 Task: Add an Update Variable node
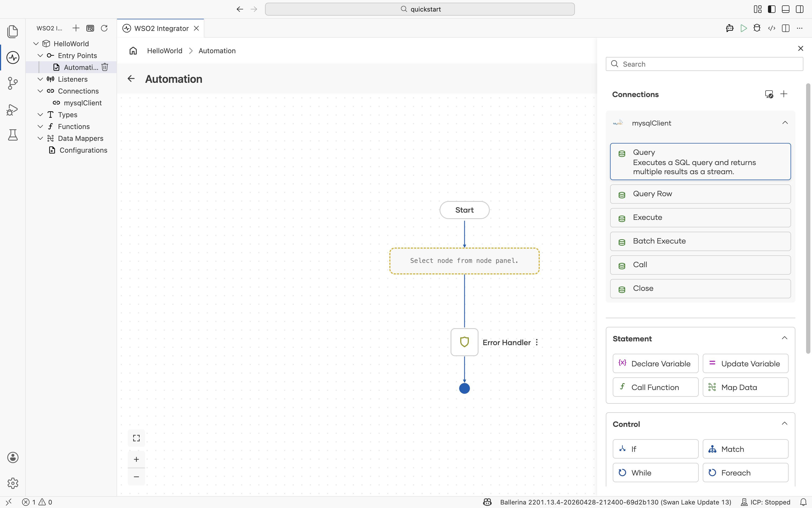[745, 363]
